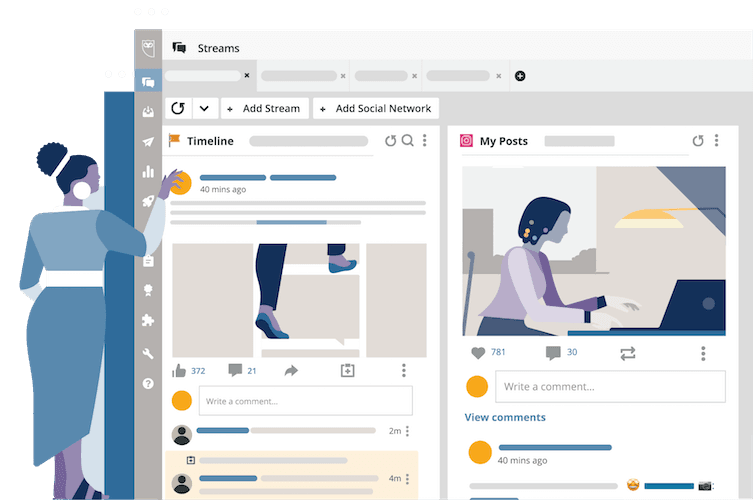Click the rocket icon in the sidebar
Screen dimensions: 753x500
point(148,201)
